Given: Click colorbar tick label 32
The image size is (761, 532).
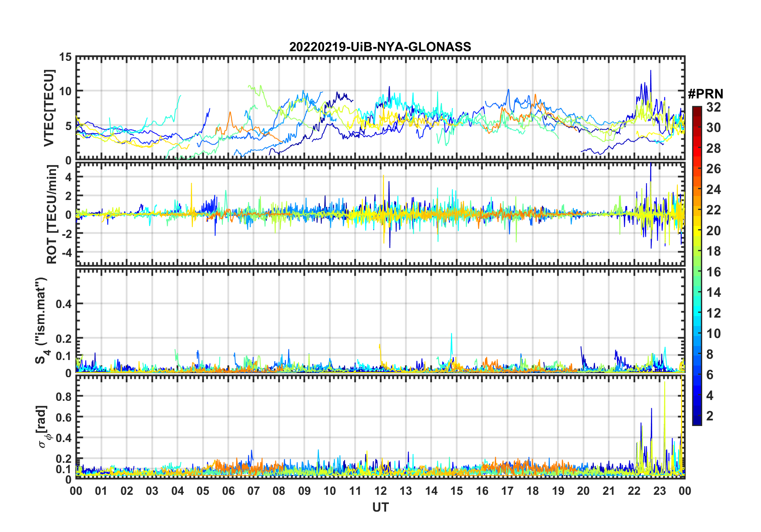Looking at the screenshot, I should [713, 107].
